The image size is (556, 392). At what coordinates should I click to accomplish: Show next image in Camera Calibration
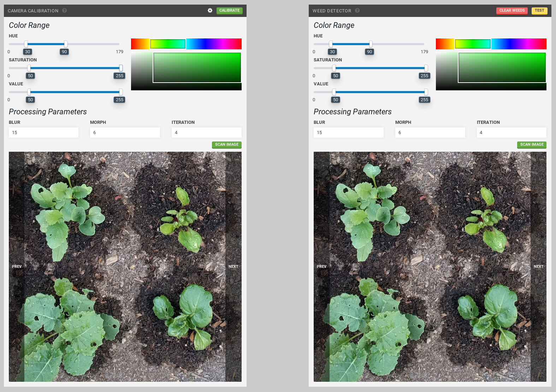click(233, 266)
